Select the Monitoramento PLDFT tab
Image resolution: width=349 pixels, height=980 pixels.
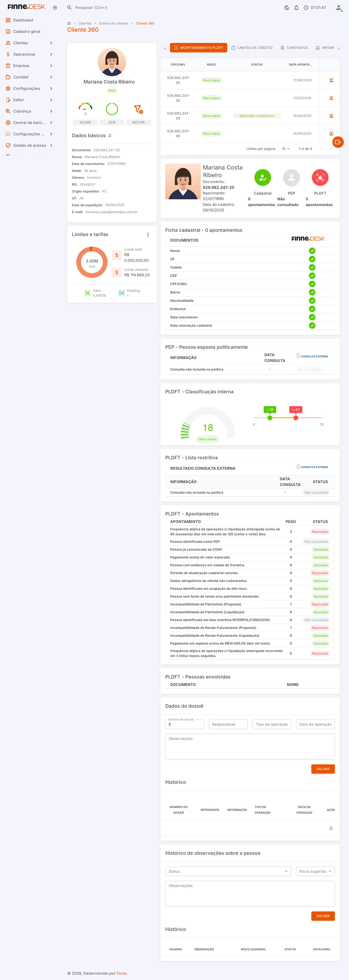199,48
